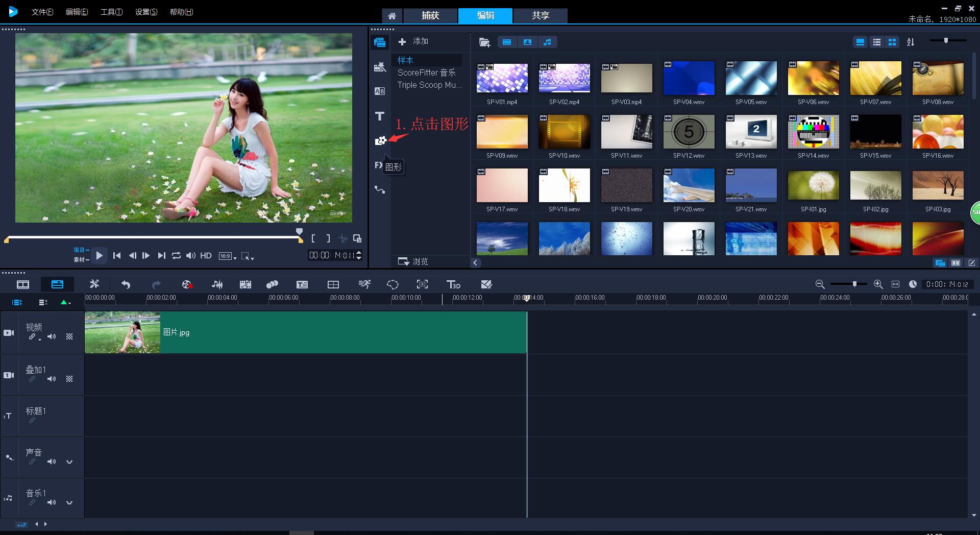Open the Graphics library panel icon
The height and width of the screenshot is (535, 980).
380,140
